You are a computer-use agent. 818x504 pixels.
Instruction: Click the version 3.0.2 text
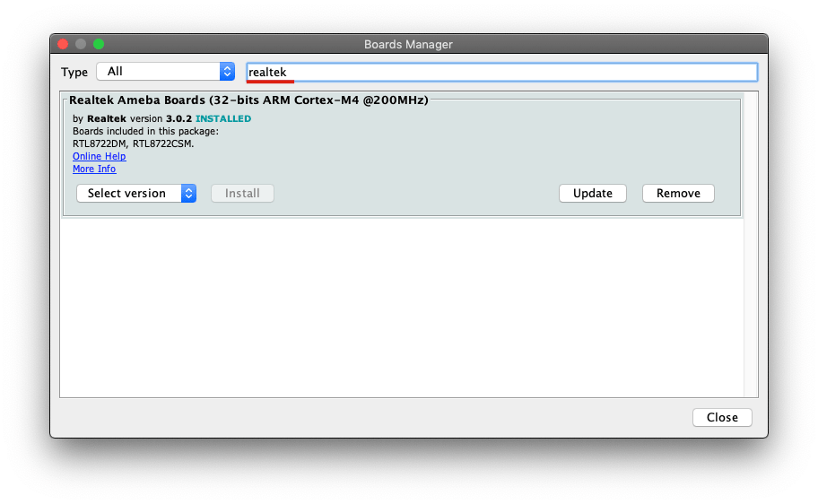(161, 118)
